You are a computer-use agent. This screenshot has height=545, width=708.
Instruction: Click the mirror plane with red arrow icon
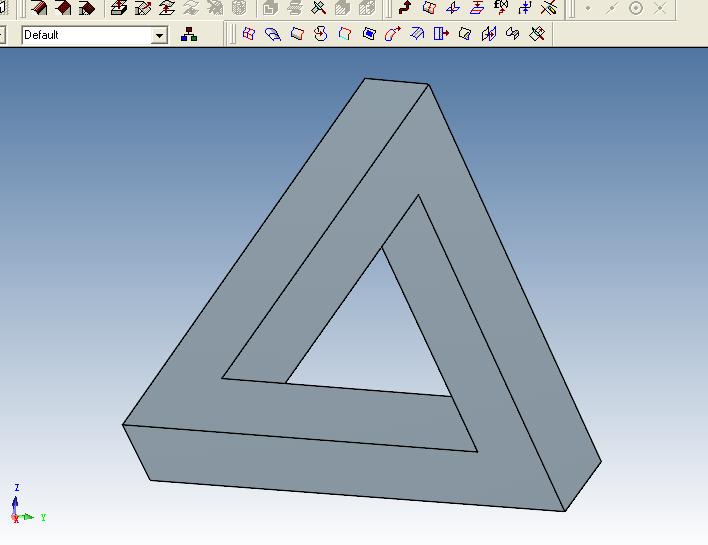click(489, 34)
